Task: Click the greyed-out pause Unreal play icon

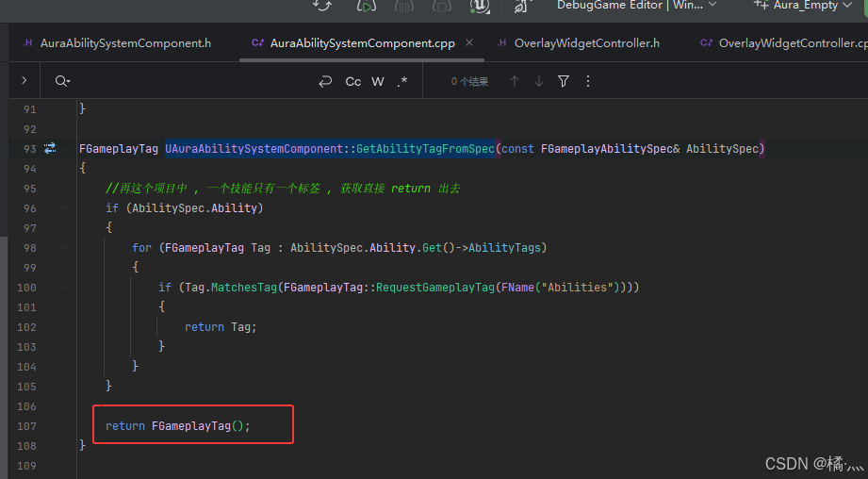Action: (x=404, y=6)
